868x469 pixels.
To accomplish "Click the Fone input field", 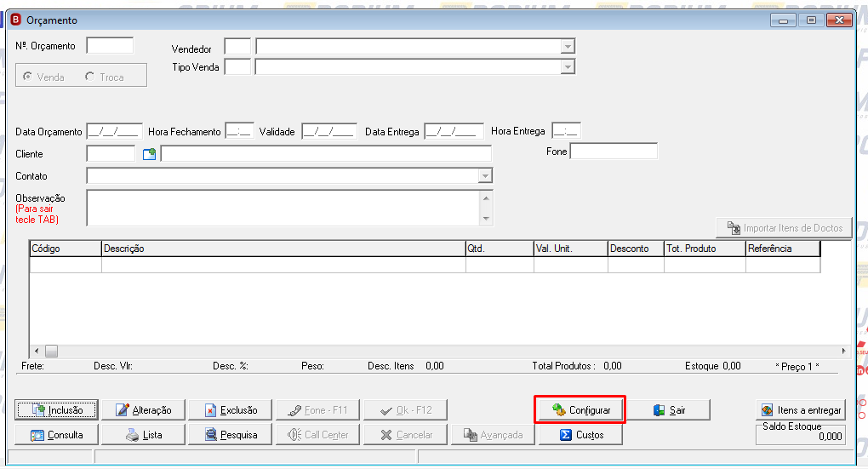I will click(x=614, y=152).
